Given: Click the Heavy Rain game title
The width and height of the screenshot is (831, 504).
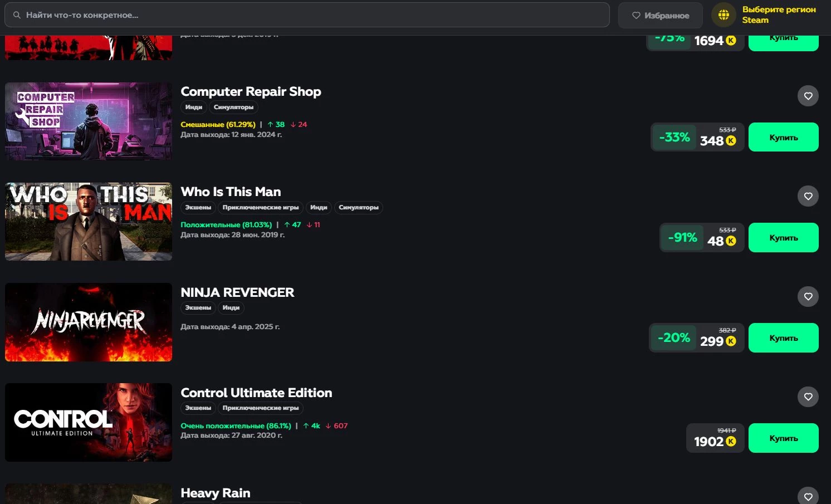Looking at the screenshot, I should (x=216, y=493).
